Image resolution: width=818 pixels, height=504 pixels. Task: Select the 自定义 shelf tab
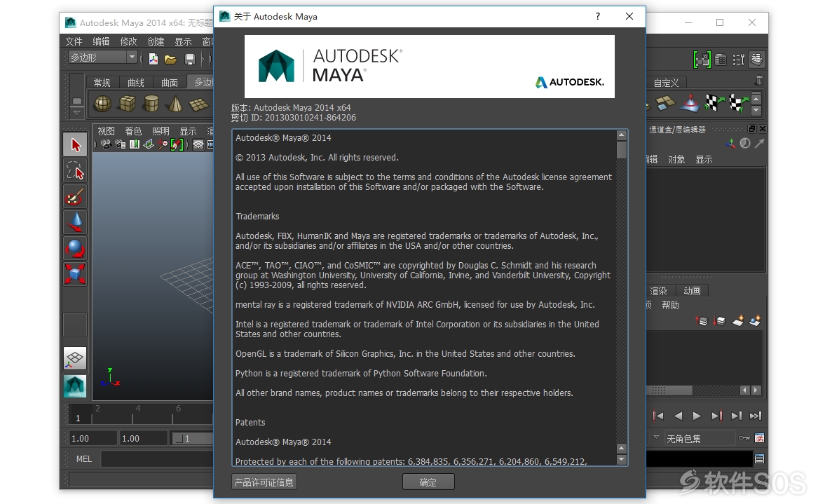(x=666, y=83)
